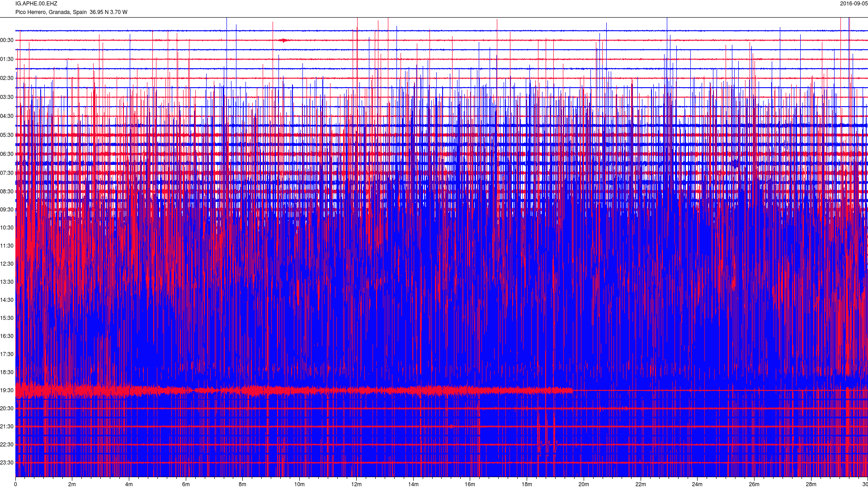This screenshot has width=868, height=488.
Task: Select the 06:30 time row label
Action: (7, 154)
